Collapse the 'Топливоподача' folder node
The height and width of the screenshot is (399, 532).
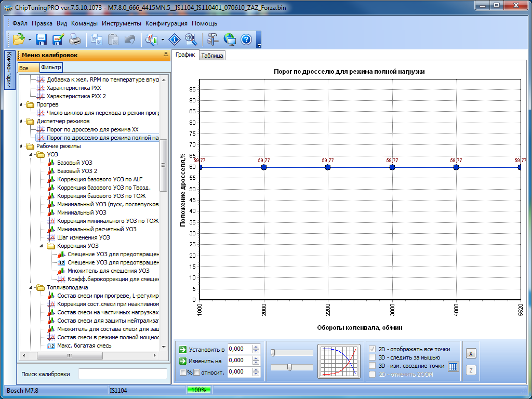[x=32, y=287]
